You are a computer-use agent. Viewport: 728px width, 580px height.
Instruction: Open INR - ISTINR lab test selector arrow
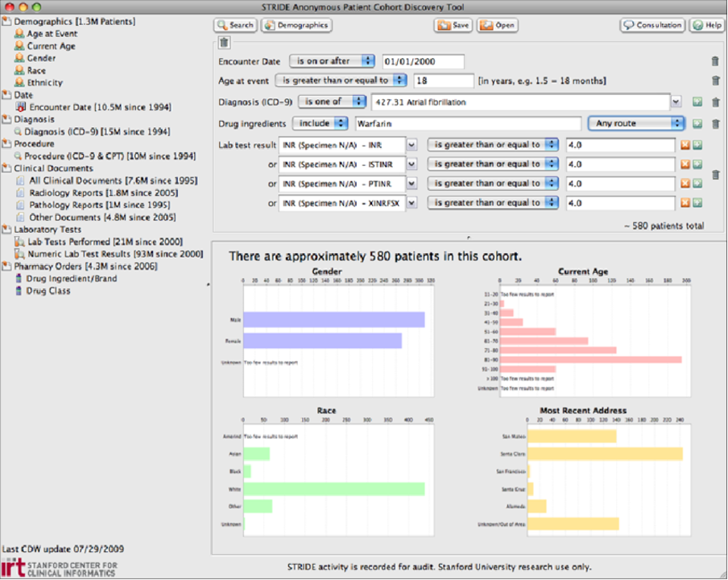pyautogui.click(x=412, y=164)
